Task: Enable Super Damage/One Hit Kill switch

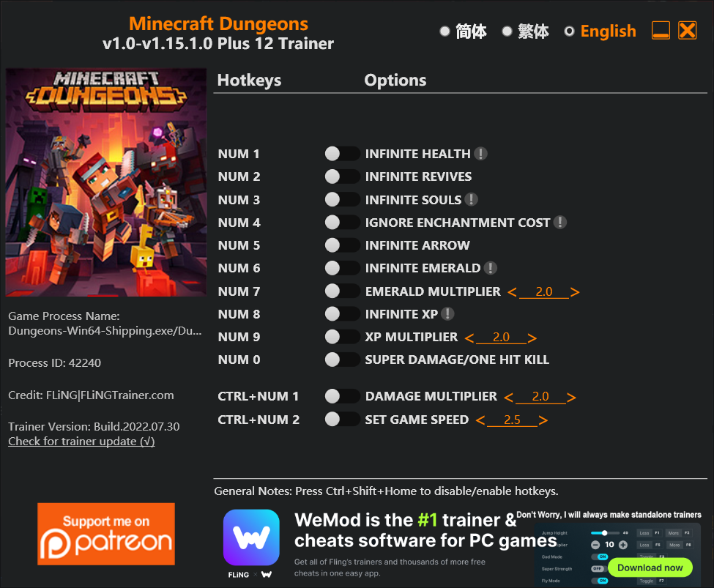Action: [x=343, y=360]
